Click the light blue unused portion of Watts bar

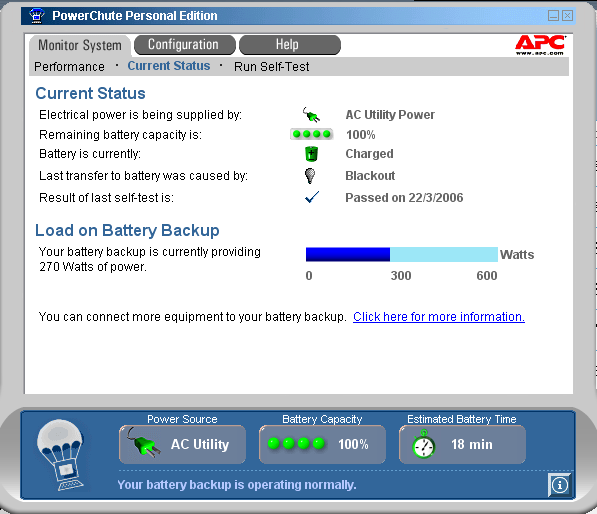pos(444,254)
